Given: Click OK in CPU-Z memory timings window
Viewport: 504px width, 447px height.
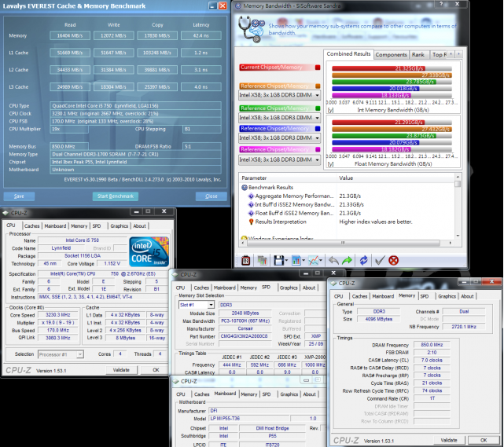Looking at the screenshot, I should (x=484, y=440).
